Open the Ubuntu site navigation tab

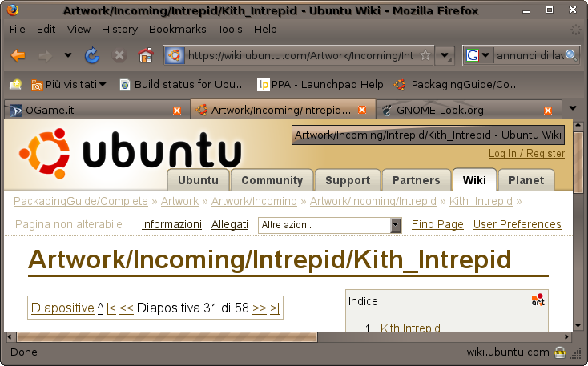coord(198,180)
